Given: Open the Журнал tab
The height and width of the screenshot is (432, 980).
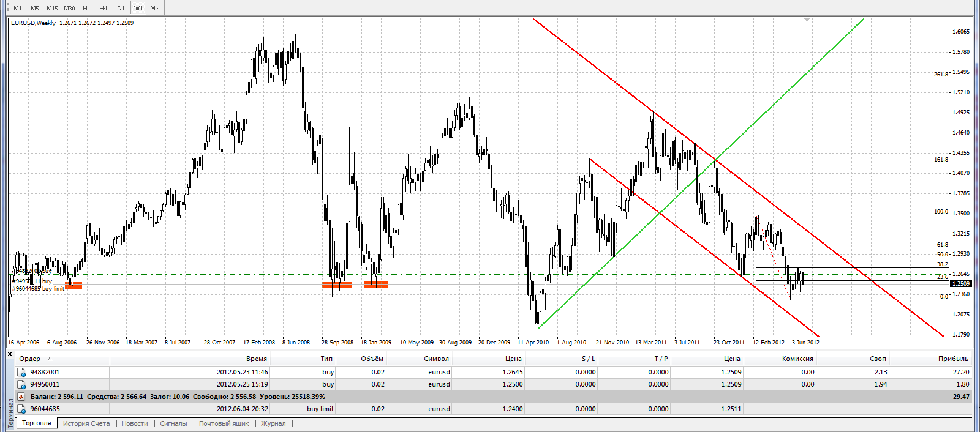Looking at the screenshot, I should click(273, 423).
